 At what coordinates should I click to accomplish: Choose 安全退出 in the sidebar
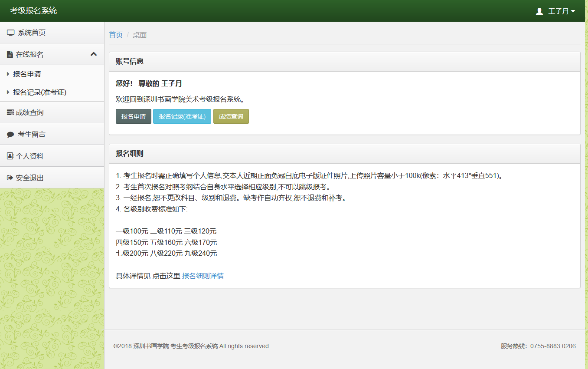pyautogui.click(x=52, y=178)
